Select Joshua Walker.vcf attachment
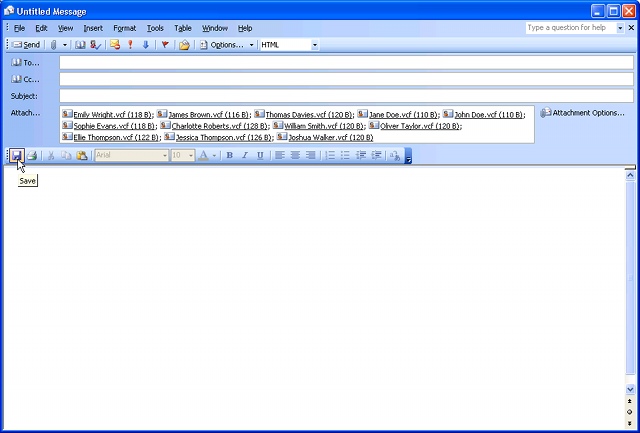Viewport: 640px width, 433px height. [325, 137]
